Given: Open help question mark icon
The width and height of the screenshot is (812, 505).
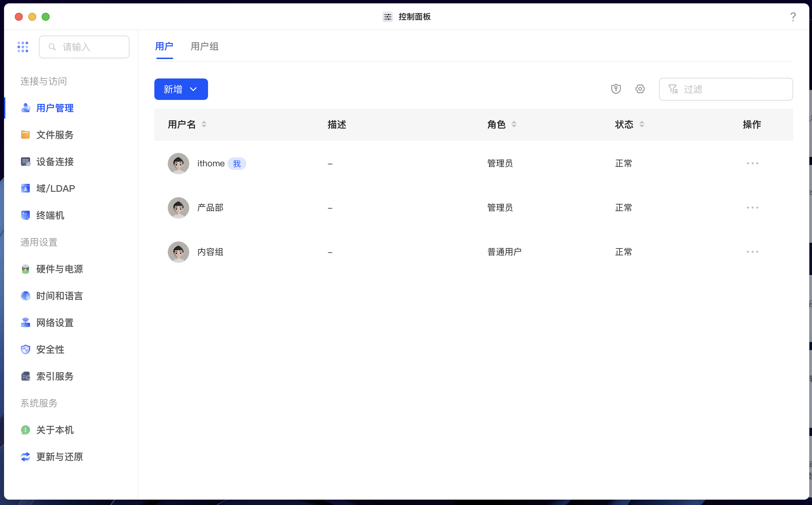Looking at the screenshot, I should [793, 17].
